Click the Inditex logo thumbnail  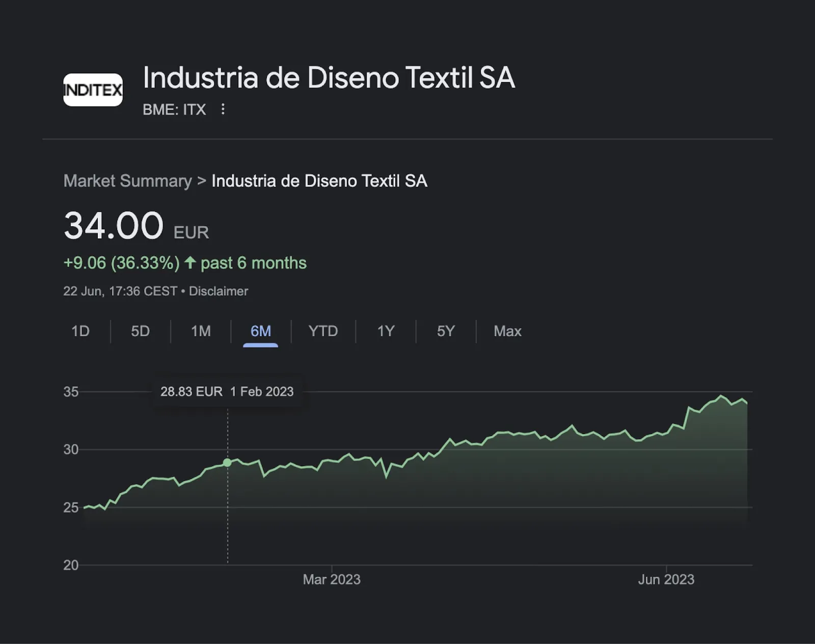93,90
